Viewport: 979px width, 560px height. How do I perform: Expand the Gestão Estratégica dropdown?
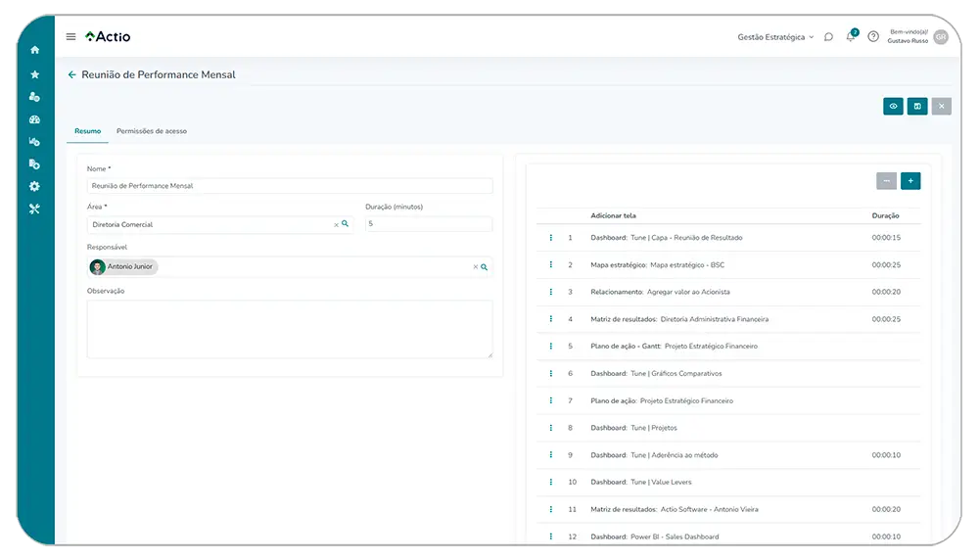point(775,37)
